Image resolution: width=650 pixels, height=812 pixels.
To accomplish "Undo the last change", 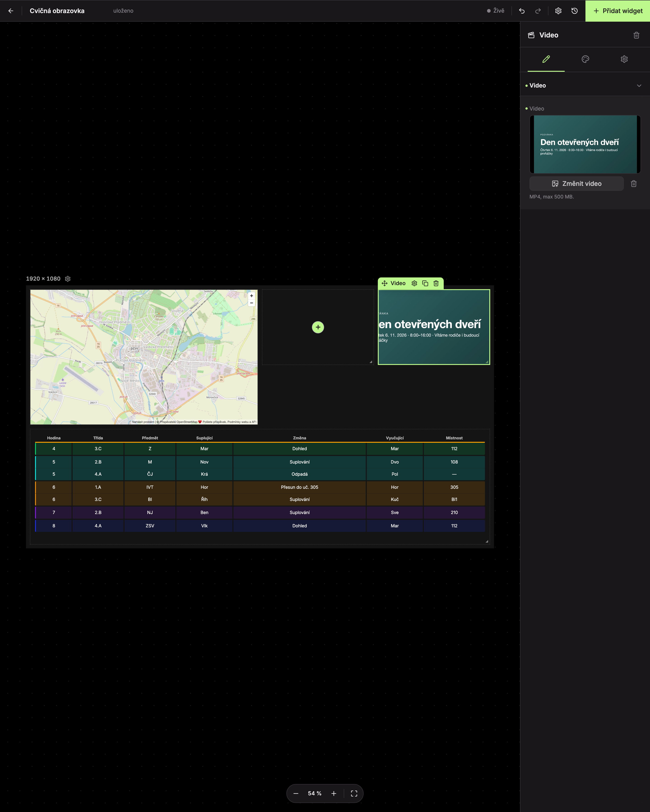I will [522, 11].
